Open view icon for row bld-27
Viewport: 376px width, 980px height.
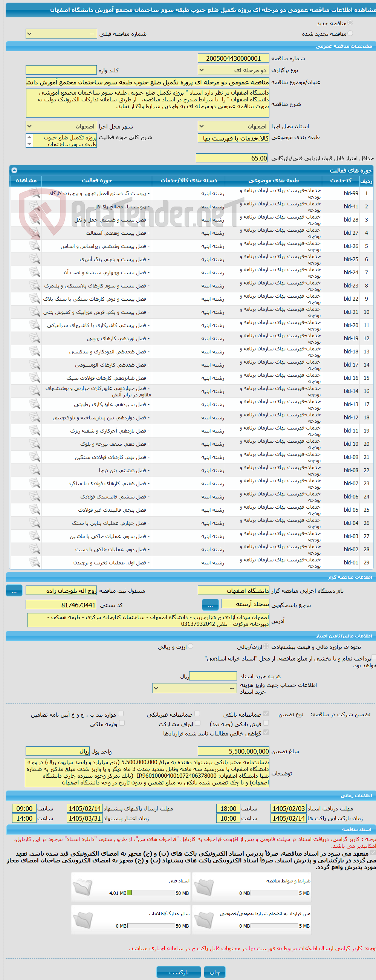point(35,233)
